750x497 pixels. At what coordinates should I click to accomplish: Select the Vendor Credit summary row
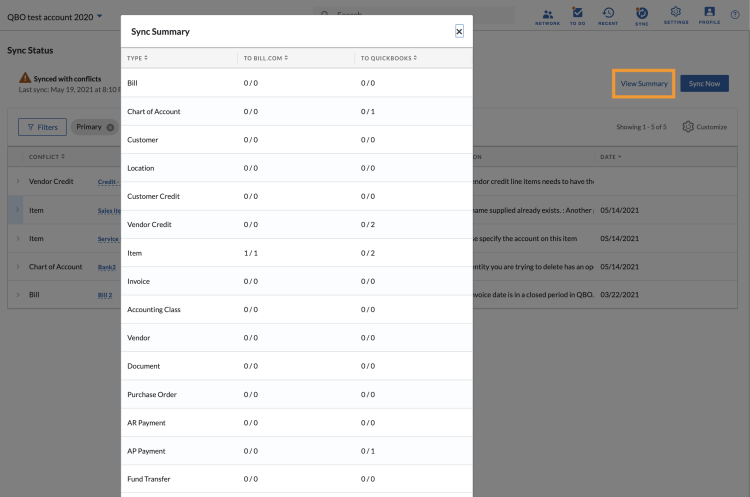[x=297, y=224]
